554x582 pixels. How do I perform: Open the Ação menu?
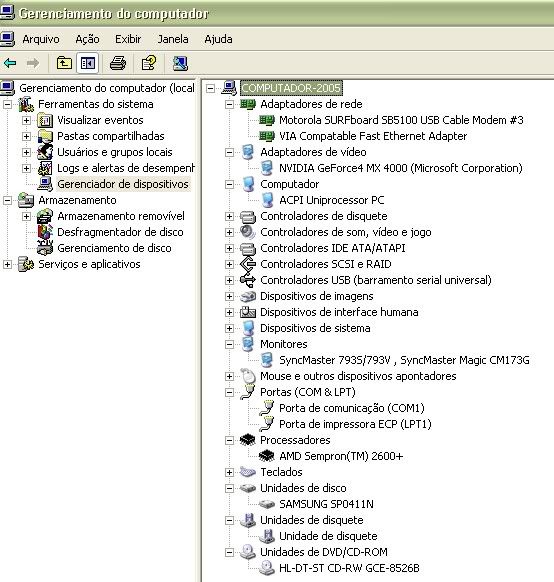[x=88, y=39]
